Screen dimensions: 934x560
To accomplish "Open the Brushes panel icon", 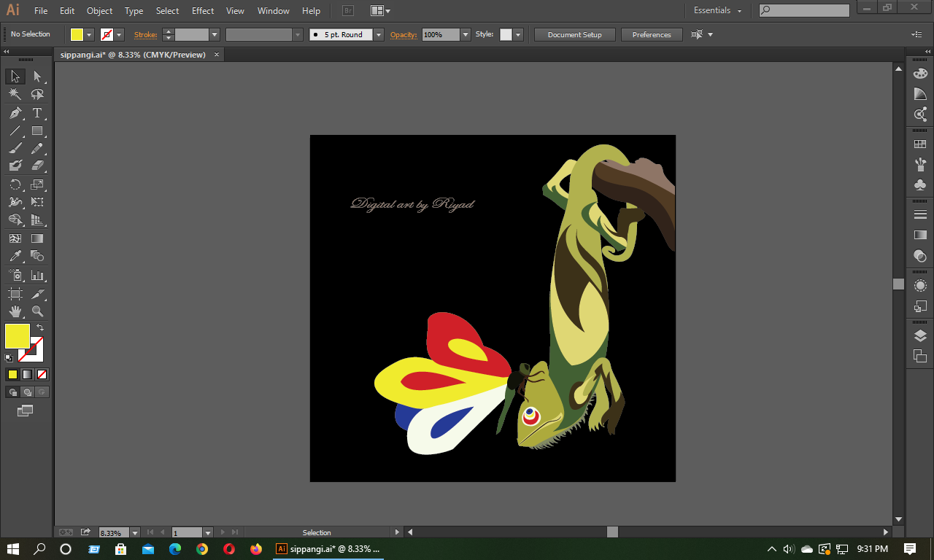I will pos(920,165).
